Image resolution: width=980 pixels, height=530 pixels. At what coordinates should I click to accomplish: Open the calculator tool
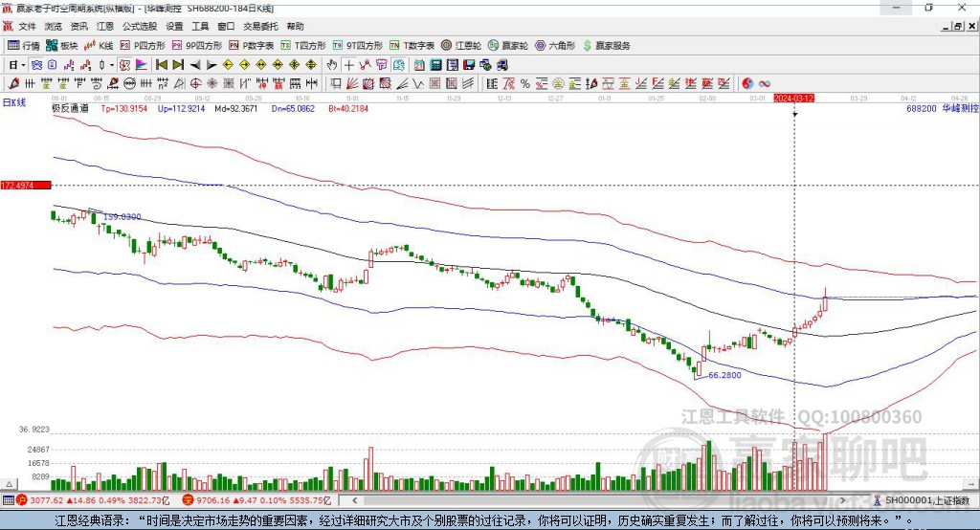[435, 65]
